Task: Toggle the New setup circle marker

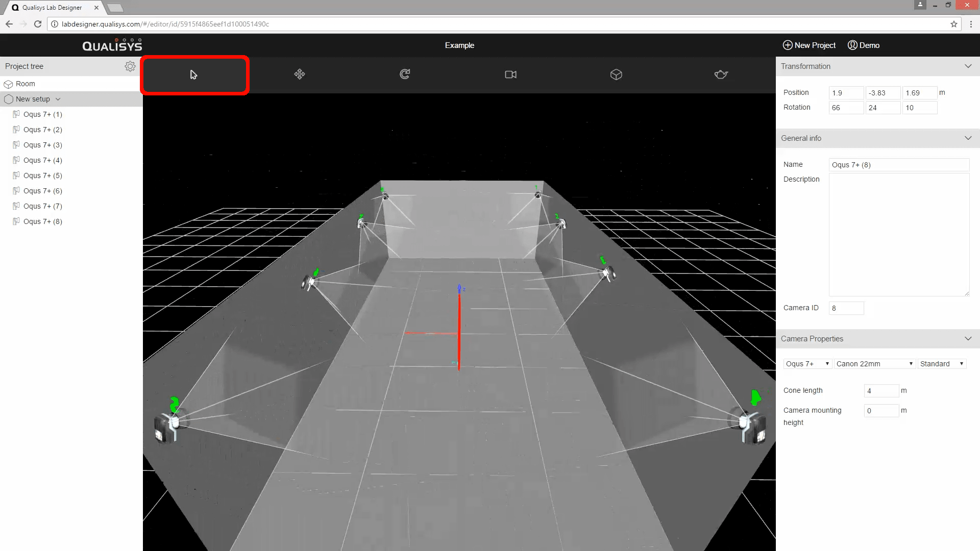Action: [x=9, y=99]
